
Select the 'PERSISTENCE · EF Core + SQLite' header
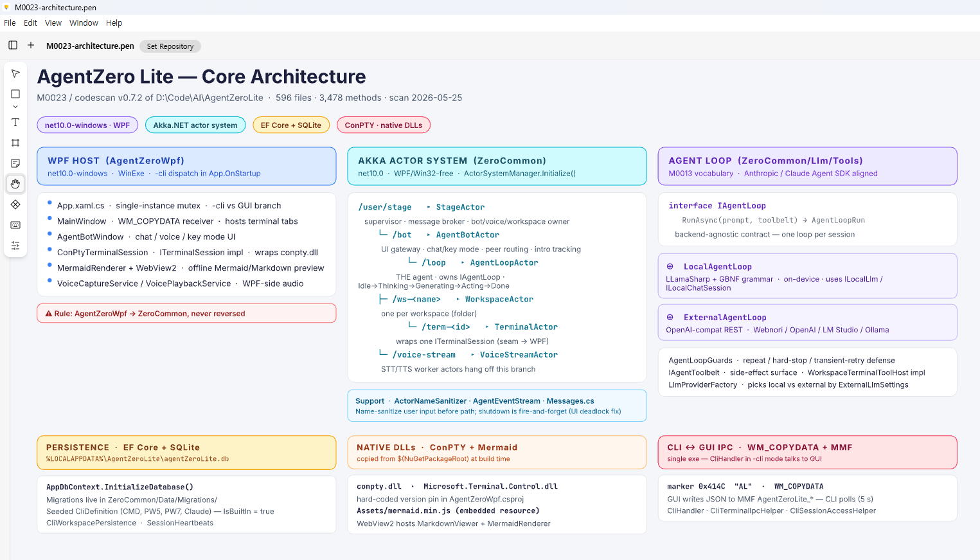coord(187,453)
